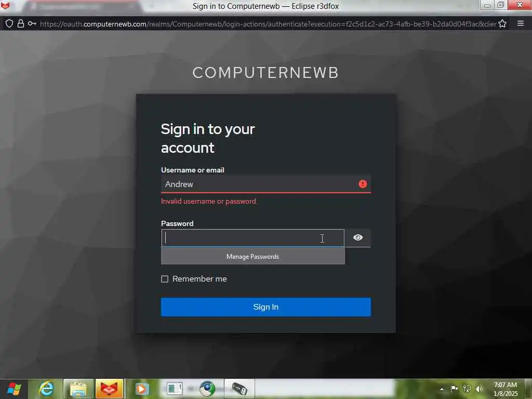Click the r3dfox browser taskbar icon
532x399 pixels.
coord(109,389)
